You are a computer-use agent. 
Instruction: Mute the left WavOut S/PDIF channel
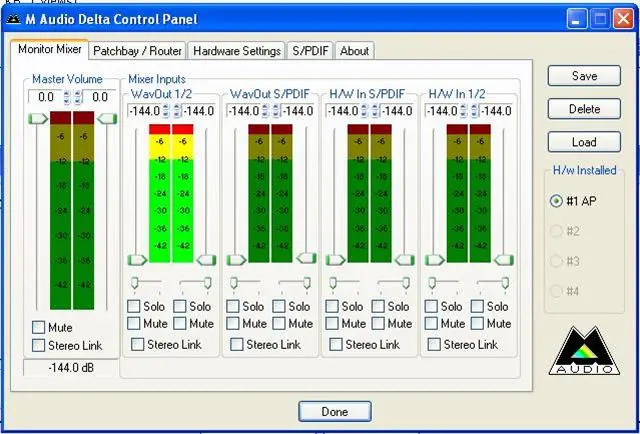tap(233, 324)
